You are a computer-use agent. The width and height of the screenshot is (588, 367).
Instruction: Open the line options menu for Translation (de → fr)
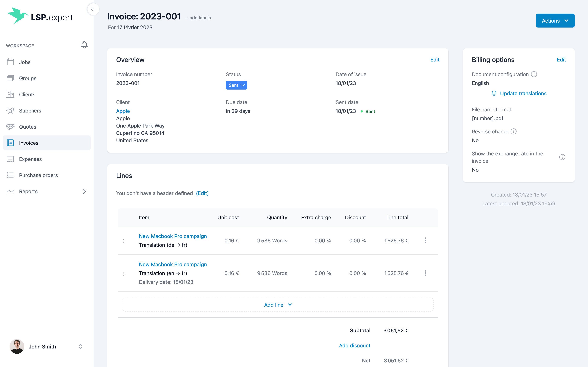(x=425, y=241)
